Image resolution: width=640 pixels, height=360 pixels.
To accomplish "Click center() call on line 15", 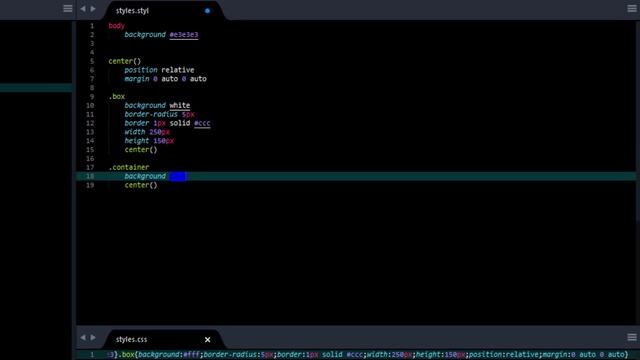I will click(x=141, y=149).
